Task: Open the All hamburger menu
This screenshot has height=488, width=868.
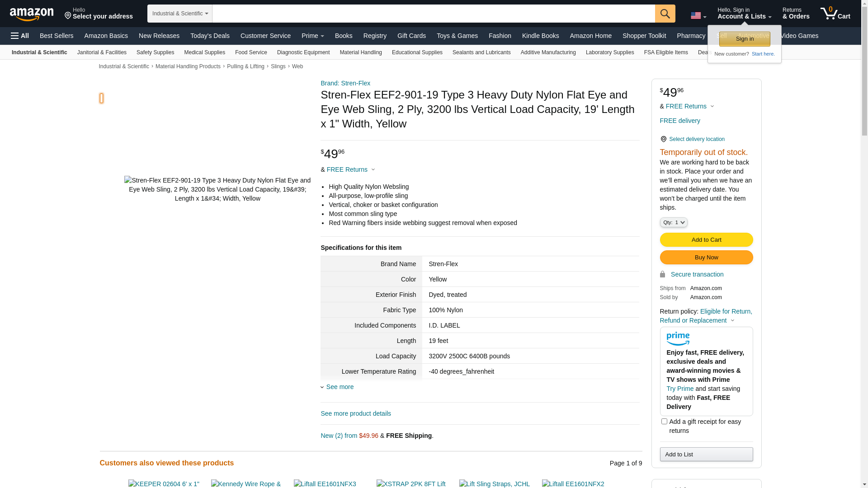Action: (x=20, y=36)
